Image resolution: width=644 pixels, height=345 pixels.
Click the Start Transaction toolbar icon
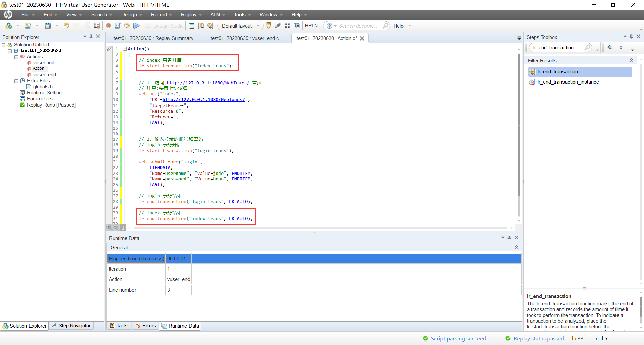click(x=201, y=26)
